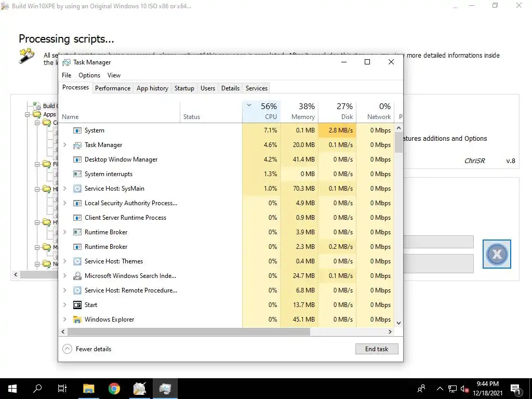The height and width of the screenshot is (399, 532).
Task: Click the vertical scrollbar up arrow
Action: (x=398, y=128)
